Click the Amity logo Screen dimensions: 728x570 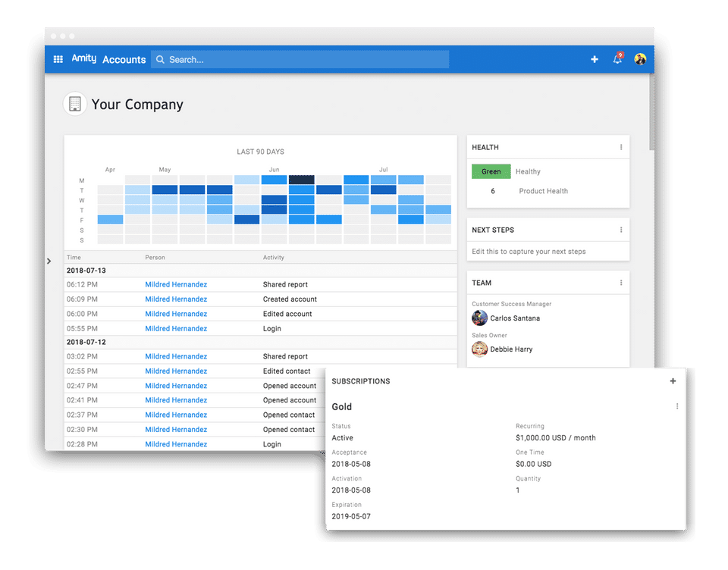pyautogui.click(x=84, y=58)
